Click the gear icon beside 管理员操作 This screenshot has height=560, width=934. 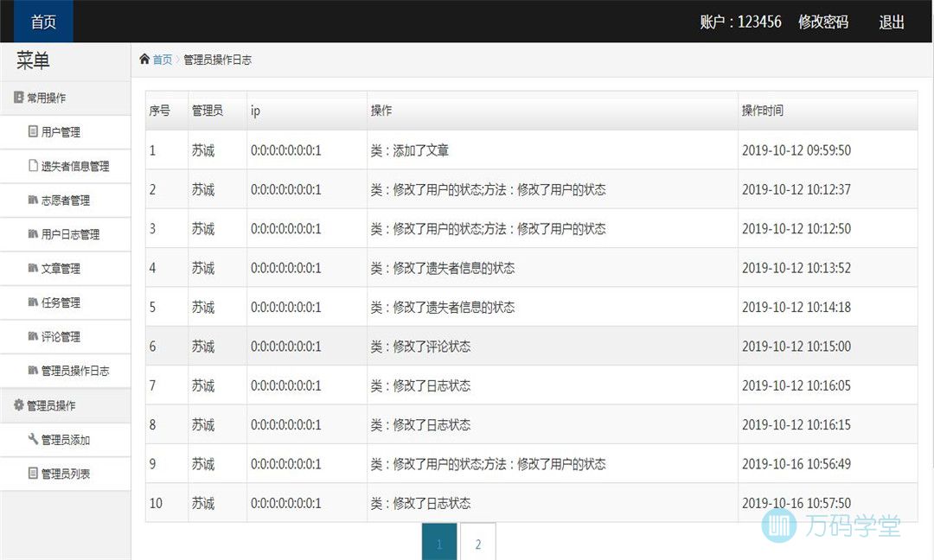pyautogui.click(x=18, y=405)
